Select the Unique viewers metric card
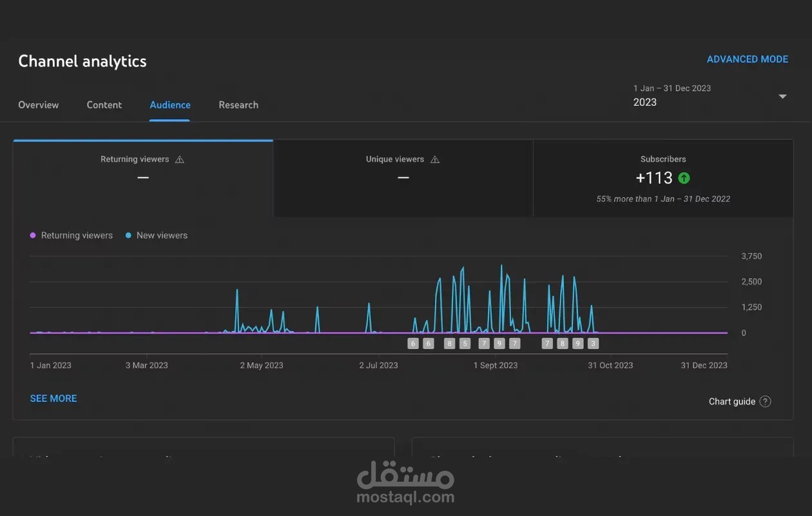812x516 pixels. pos(403,178)
